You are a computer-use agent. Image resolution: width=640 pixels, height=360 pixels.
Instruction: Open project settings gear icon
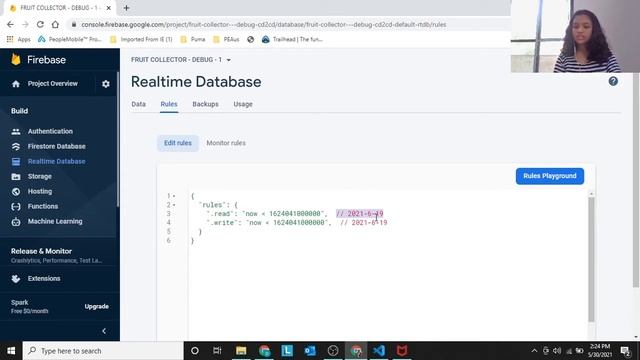click(106, 84)
